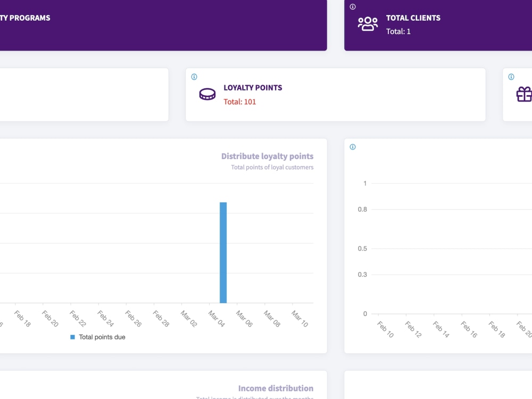Click the people icon in Total Clients card

tap(368, 24)
